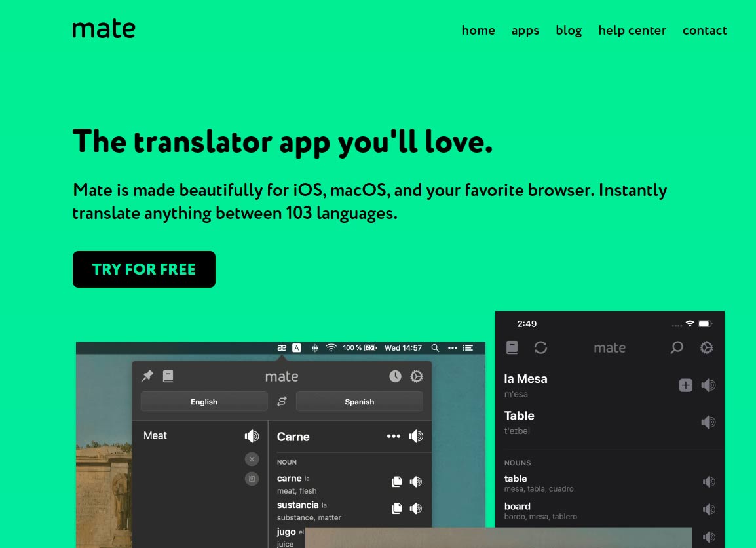Click the TRY FOR FREE button
756x548 pixels.
pyautogui.click(x=143, y=269)
